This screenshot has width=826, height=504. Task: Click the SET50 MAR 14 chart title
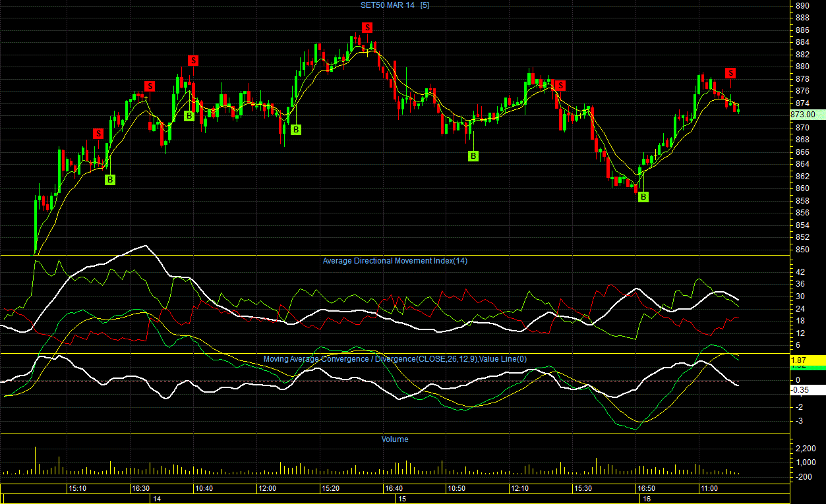pos(394,5)
